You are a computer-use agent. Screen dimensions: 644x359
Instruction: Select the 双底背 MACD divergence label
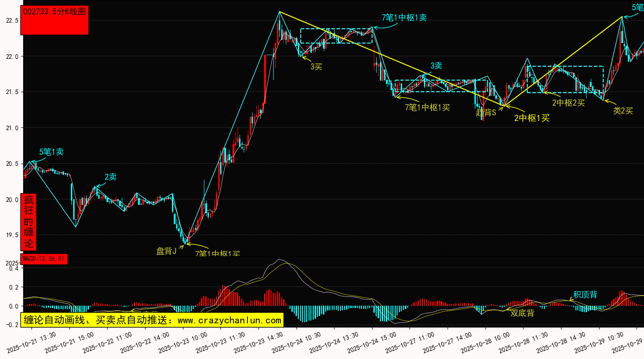click(x=522, y=313)
